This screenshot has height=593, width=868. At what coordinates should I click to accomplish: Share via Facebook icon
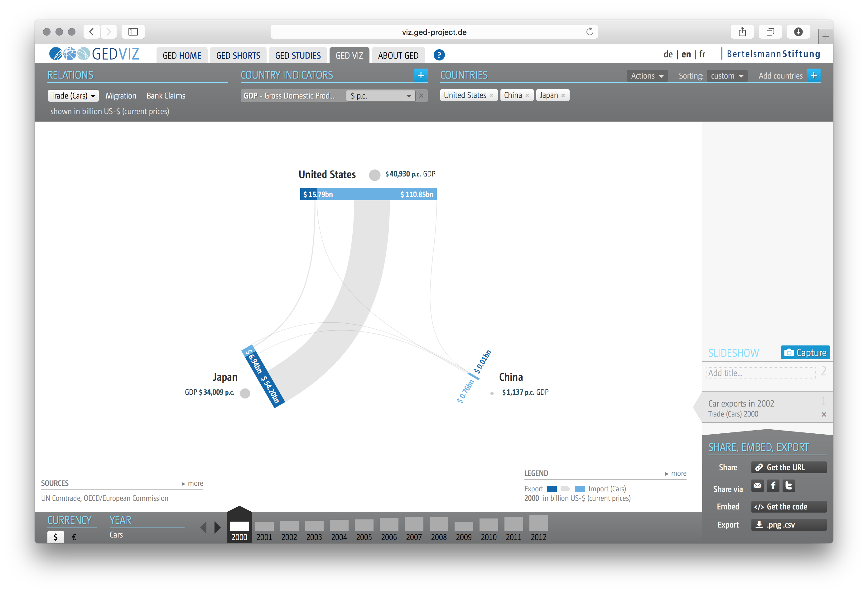pyautogui.click(x=773, y=485)
